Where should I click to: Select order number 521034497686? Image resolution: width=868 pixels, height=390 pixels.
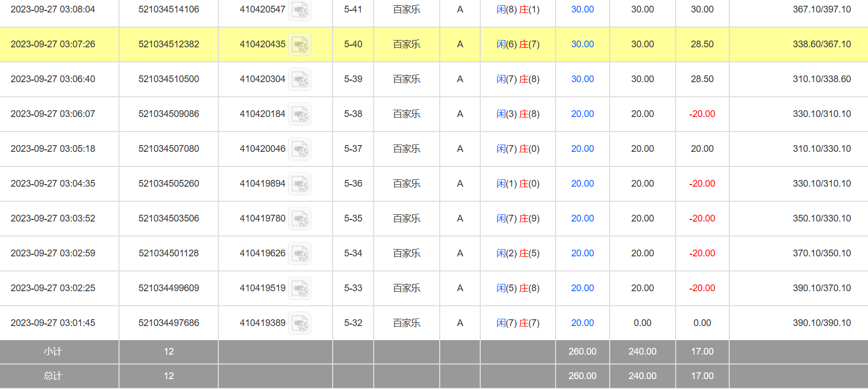pyautogui.click(x=168, y=323)
